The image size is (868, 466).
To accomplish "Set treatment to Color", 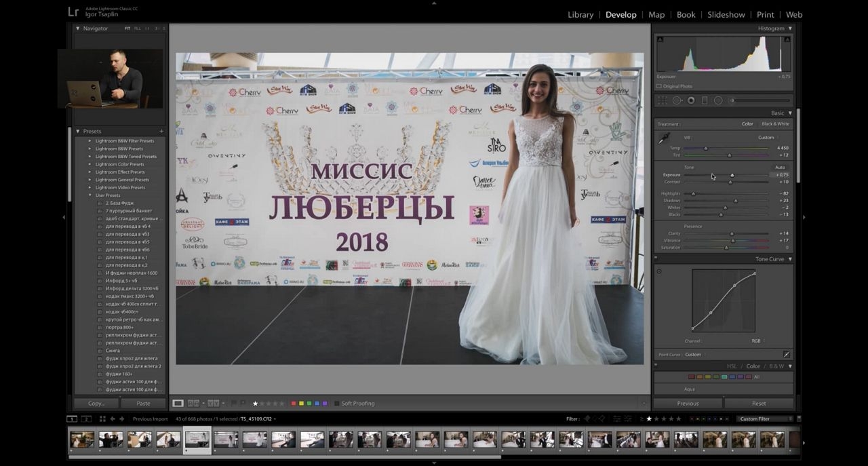I will [747, 124].
